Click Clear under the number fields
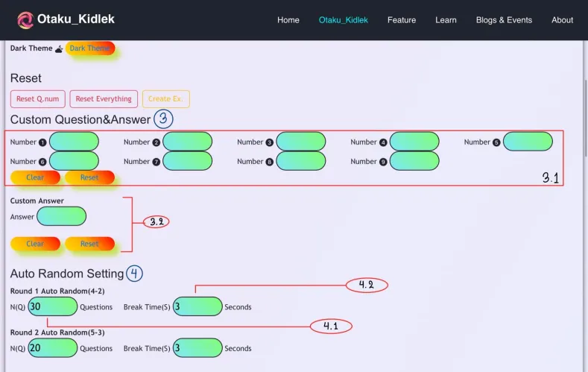The height and width of the screenshot is (372, 588). click(x=35, y=177)
